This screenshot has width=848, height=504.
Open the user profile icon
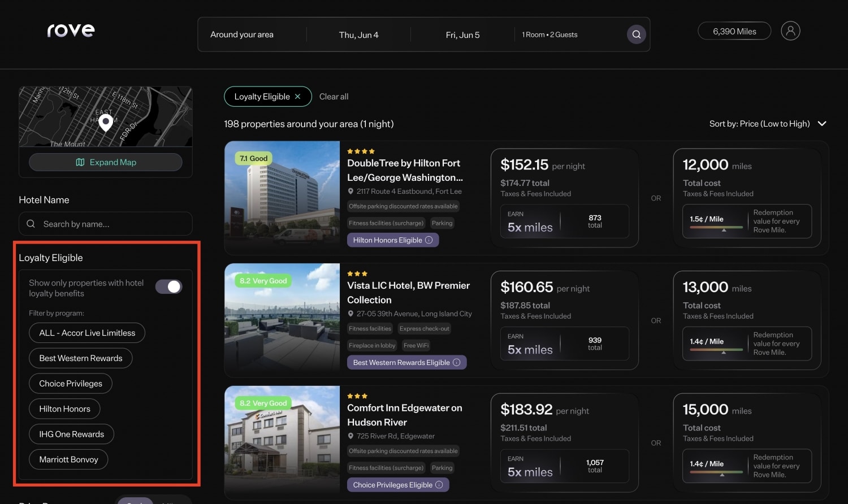pyautogui.click(x=790, y=31)
